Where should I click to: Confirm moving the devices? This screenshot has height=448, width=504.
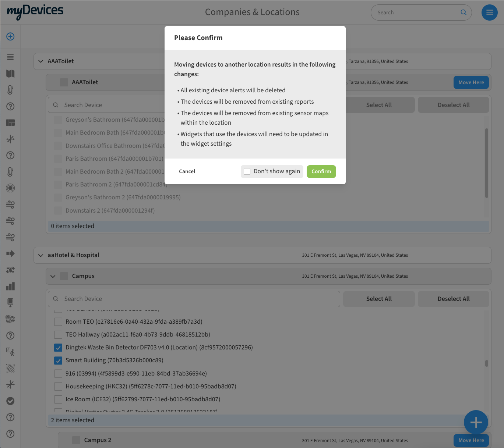pos(321,171)
